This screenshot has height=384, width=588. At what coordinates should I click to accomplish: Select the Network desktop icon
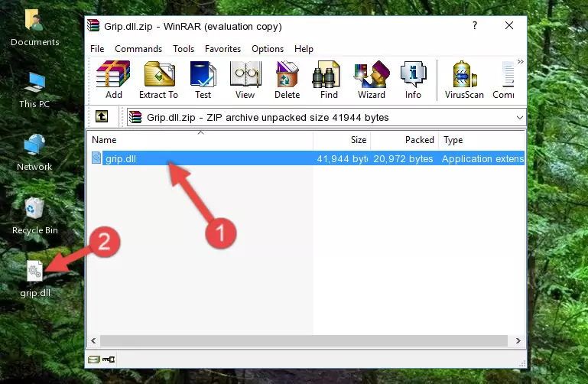point(34,153)
